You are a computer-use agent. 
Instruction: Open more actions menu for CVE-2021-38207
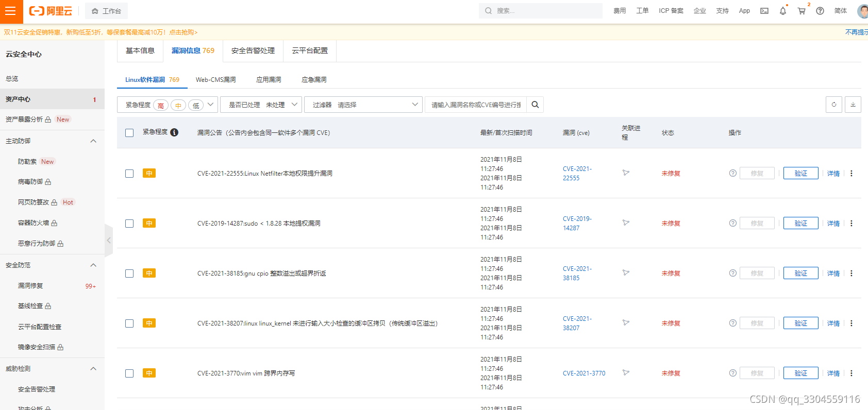[x=852, y=323]
